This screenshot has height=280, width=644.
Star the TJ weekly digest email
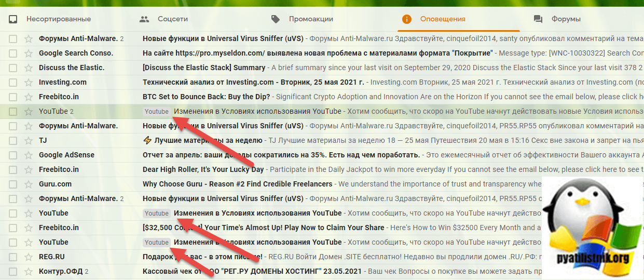coord(29,140)
